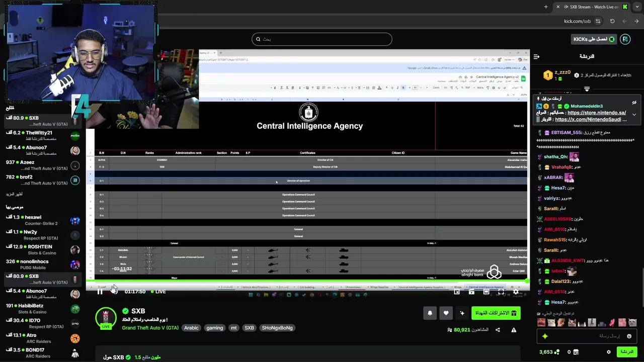644x362 pixels.
Task: Open the Atro channel in the sidebar
Action: click(x=43, y=338)
